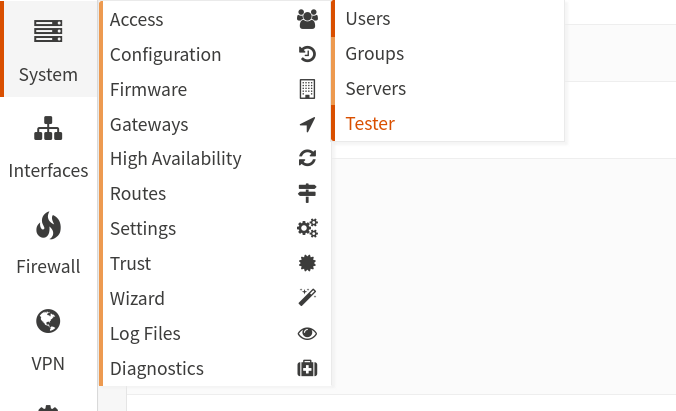The image size is (676, 411).
Task: Click the Settings gears icon
Action: 307,228
